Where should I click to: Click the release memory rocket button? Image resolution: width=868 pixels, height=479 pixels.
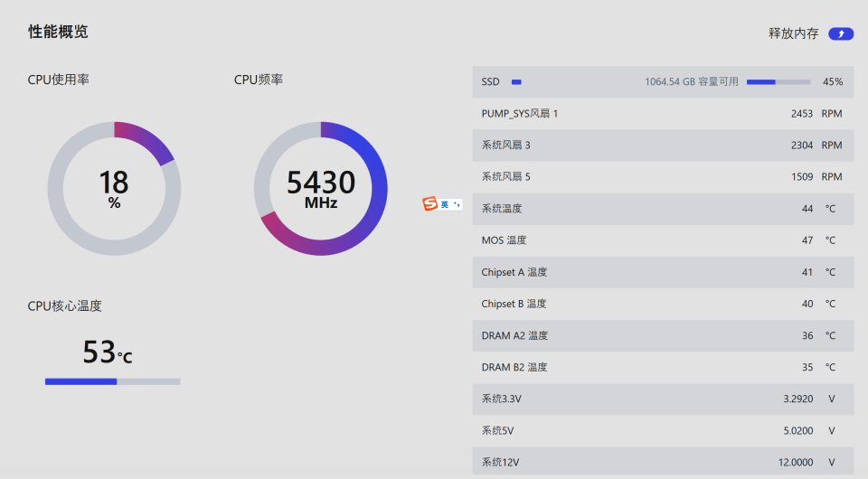pyautogui.click(x=841, y=33)
